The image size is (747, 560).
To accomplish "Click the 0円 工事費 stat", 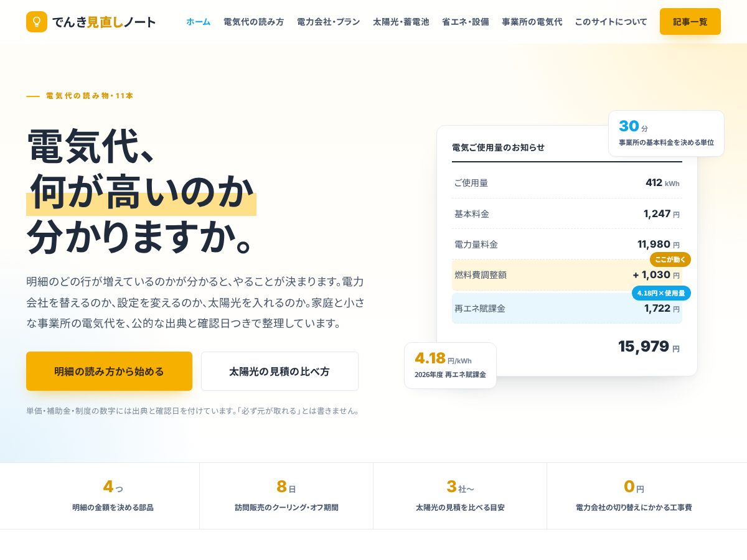I will tap(634, 496).
